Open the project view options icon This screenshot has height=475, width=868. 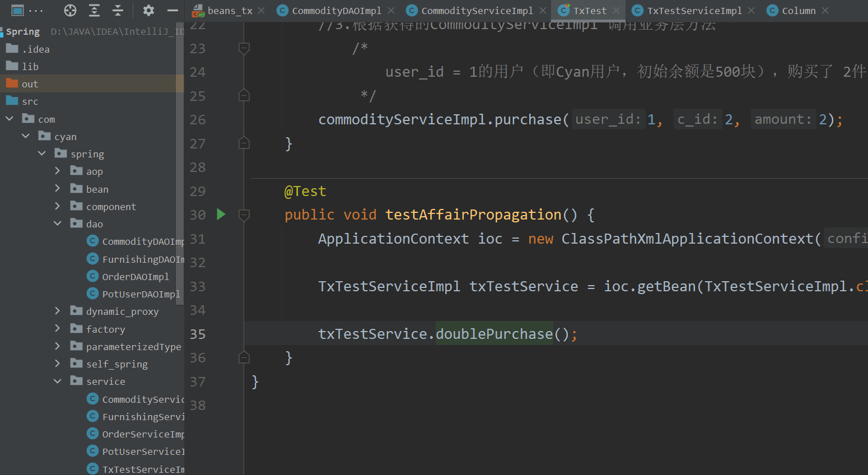[x=18, y=10]
